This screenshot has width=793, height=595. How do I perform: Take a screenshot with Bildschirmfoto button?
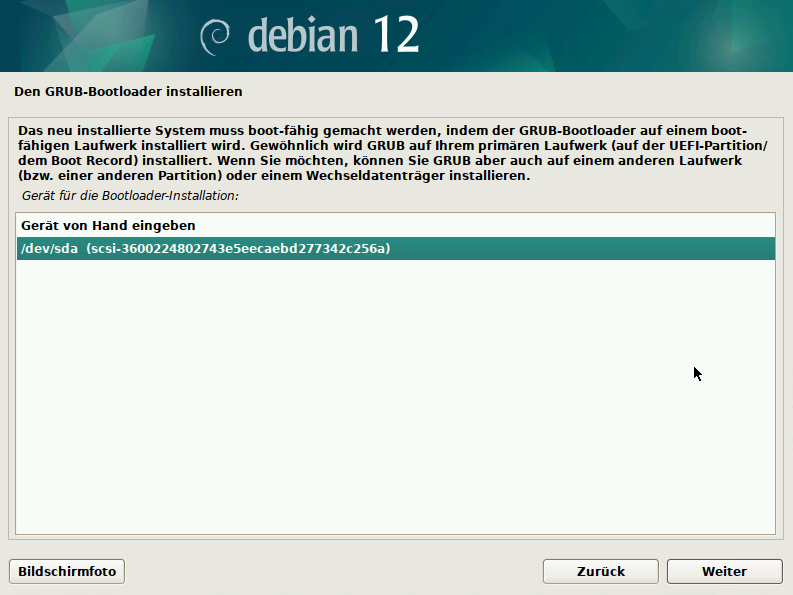tap(67, 571)
